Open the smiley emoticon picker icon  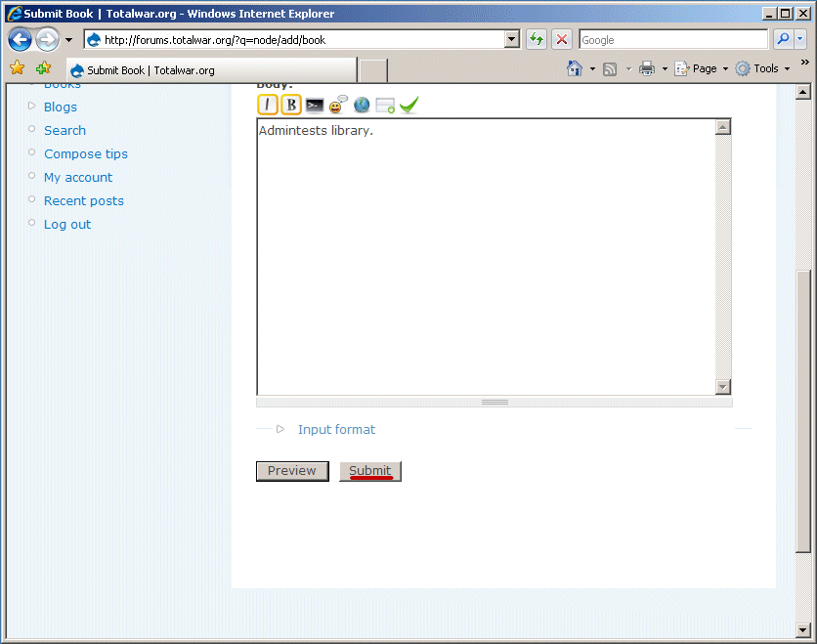point(338,105)
